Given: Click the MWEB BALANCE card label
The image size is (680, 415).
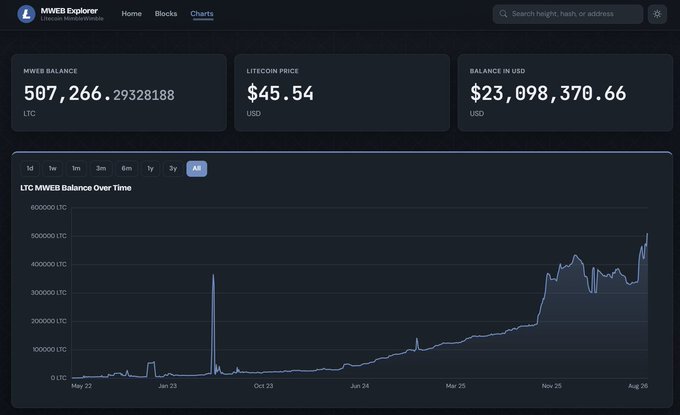Looking at the screenshot, I should pyautogui.click(x=50, y=71).
